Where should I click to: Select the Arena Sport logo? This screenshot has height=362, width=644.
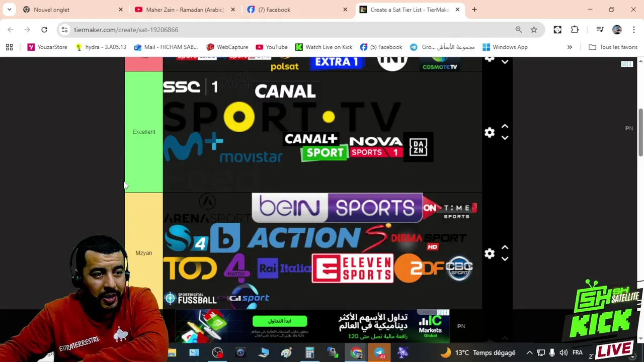pos(207,209)
